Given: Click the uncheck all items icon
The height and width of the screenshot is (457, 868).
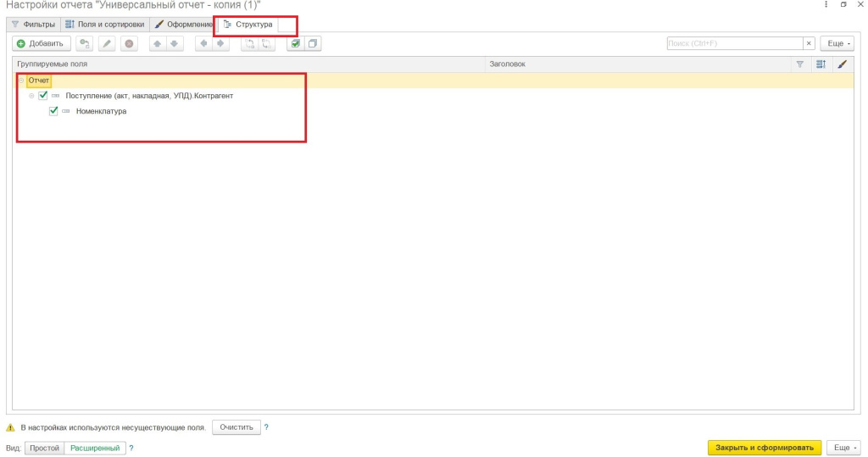Looking at the screenshot, I should click(x=313, y=43).
